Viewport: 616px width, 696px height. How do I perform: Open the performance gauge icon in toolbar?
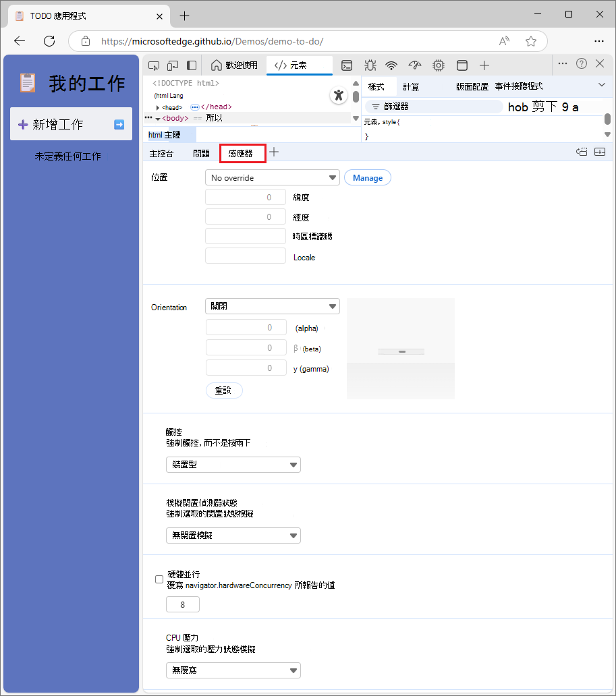coord(414,65)
